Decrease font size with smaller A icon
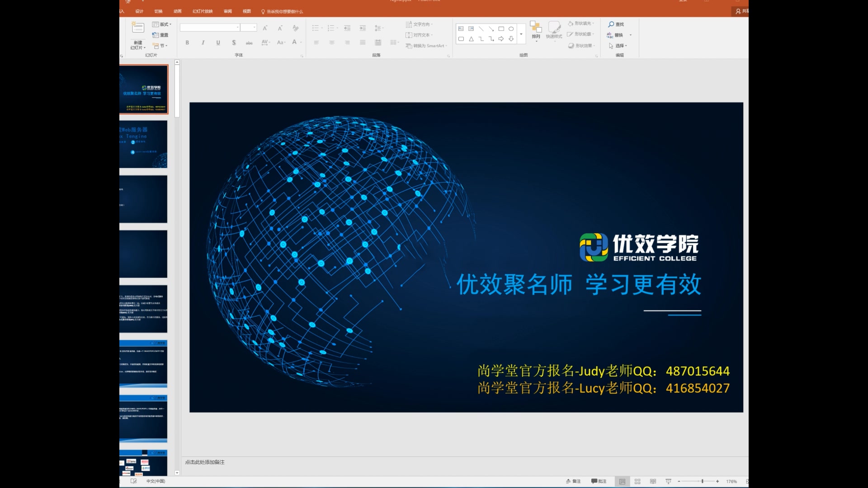The width and height of the screenshot is (868, 488). coord(280,28)
